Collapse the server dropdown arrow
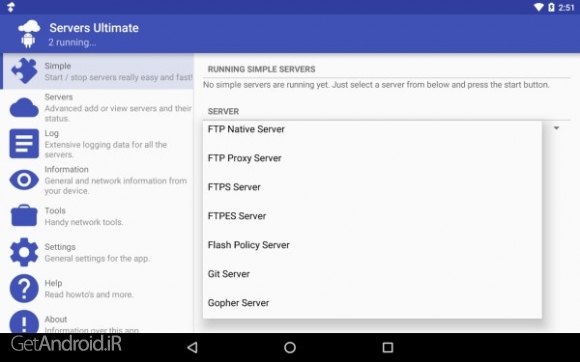The height and width of the screenshot is (362, 580). [556, 128]
